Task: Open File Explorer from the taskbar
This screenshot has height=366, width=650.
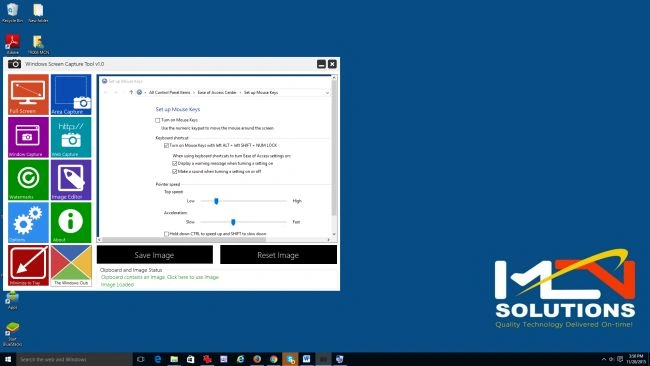Action: pyautogui.click(x=174, y=359)
